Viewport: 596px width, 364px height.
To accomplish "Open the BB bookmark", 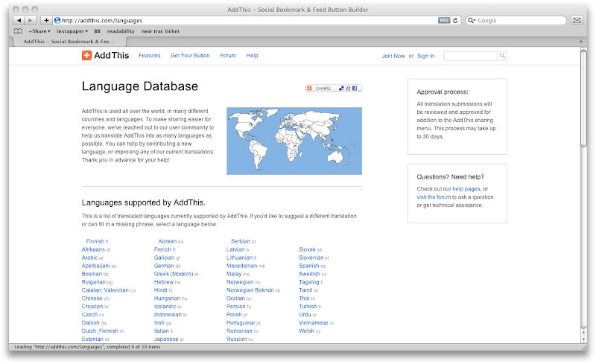I will (x=98, y=31).
